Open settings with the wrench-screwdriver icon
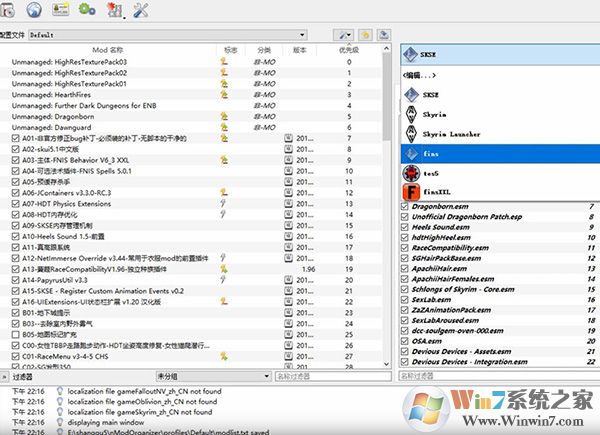600x435 pixels. tap(140, 10)
